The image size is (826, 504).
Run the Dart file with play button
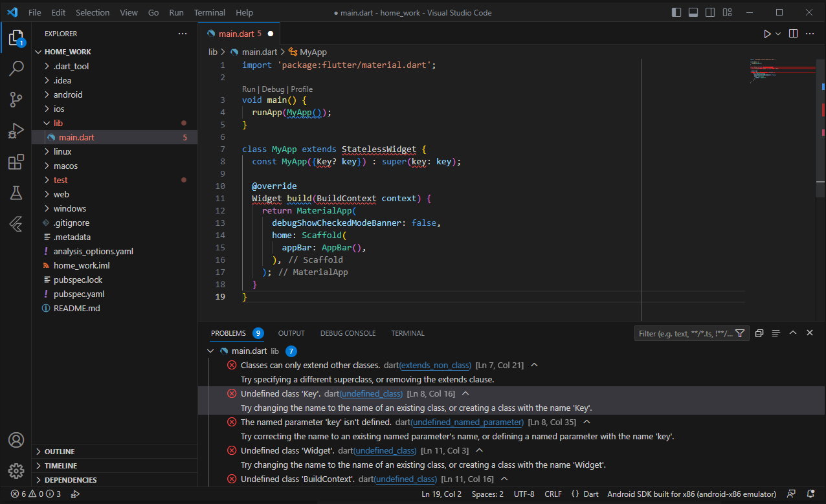[767, 34]
